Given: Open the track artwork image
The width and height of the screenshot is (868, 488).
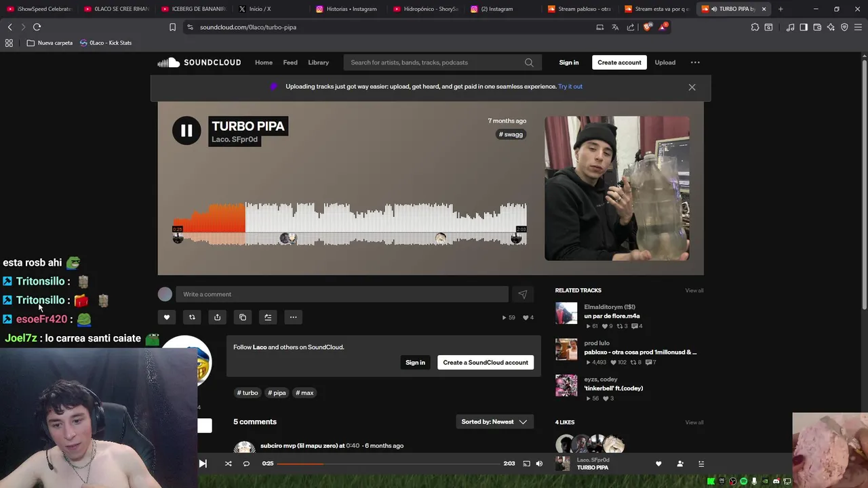Looking at the screenshot, I should (617, 188).
